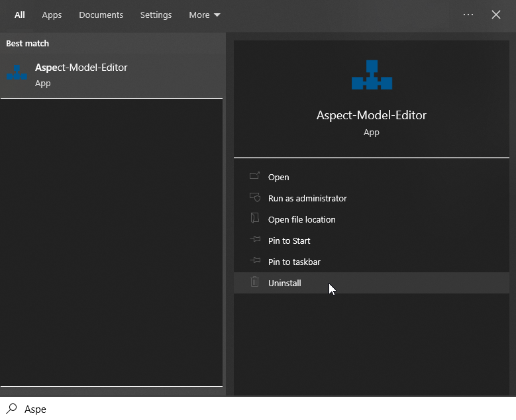Switch to the Documents filter tab
Screen dimensions: 516x420
click(x=101, y=15)
